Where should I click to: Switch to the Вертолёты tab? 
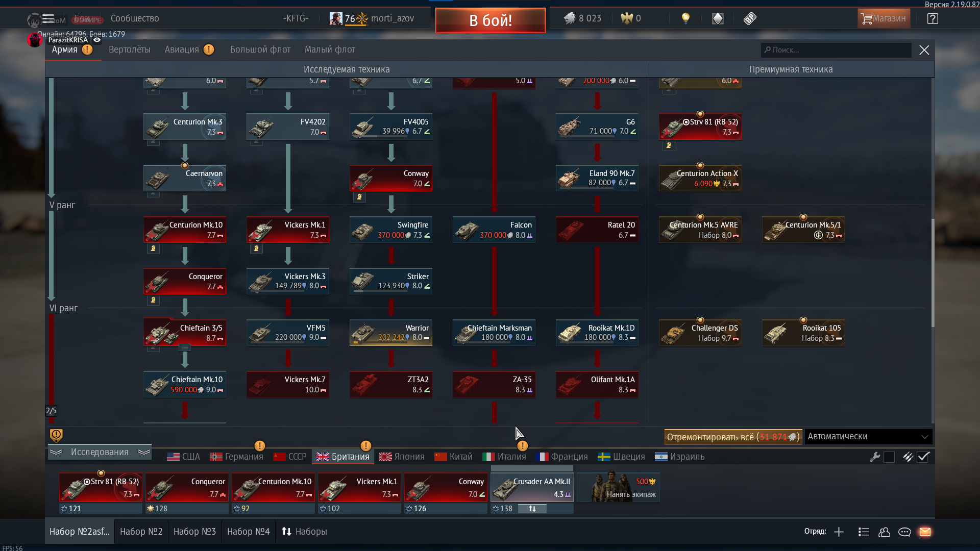click(x=130, y=49)
